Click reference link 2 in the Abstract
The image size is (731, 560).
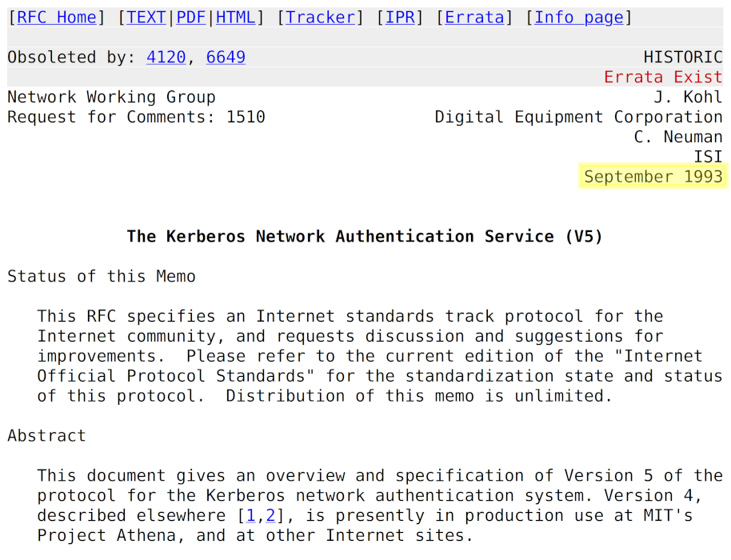(x=270, y=515)
